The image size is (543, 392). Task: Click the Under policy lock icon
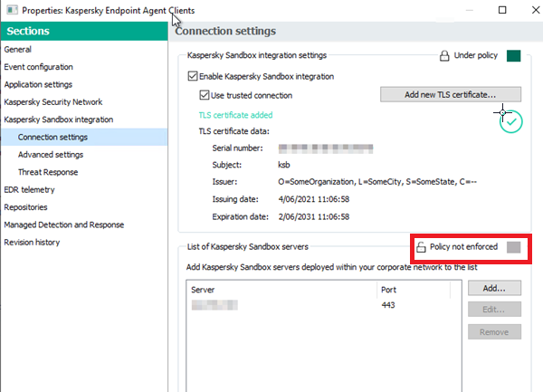tap(444, 56)
